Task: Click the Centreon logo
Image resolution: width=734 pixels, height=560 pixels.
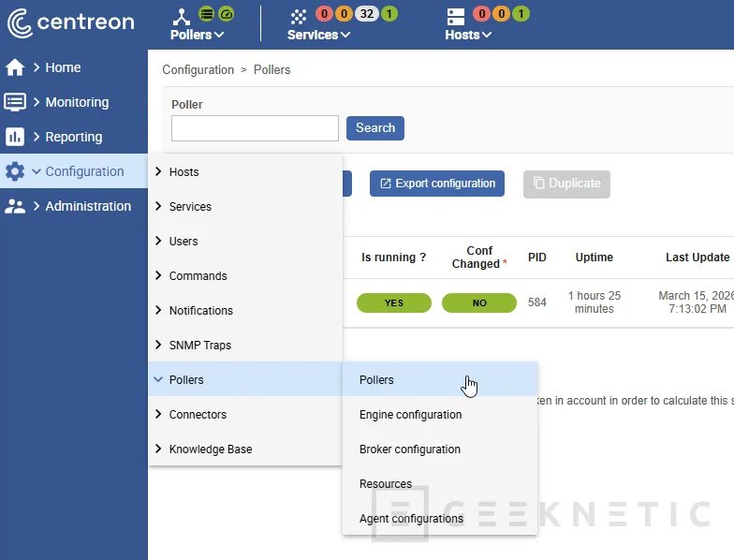Action: 71,22
